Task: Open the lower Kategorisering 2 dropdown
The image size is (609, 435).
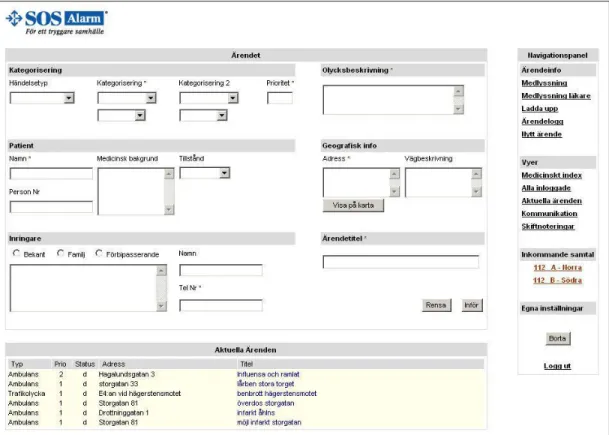Action: point(203,115)
